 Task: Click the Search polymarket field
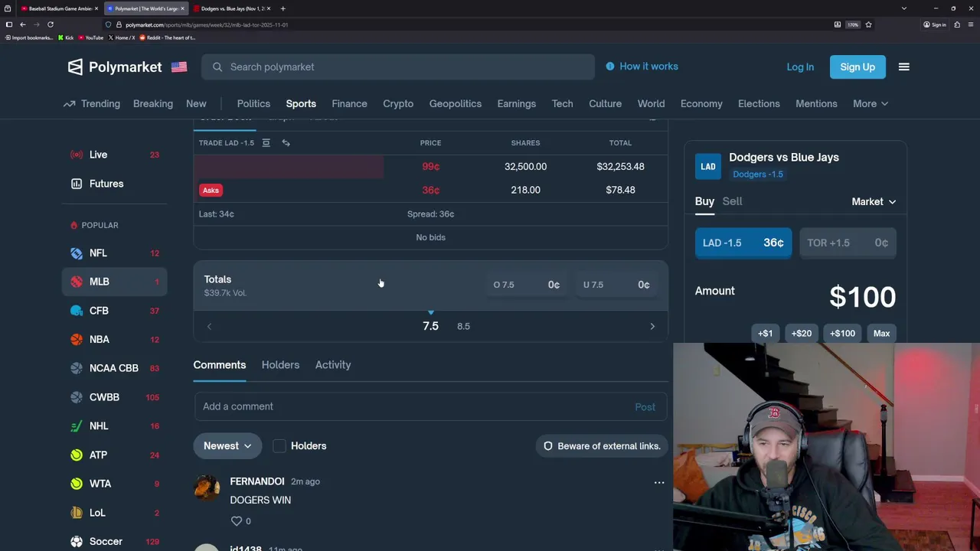398,67
